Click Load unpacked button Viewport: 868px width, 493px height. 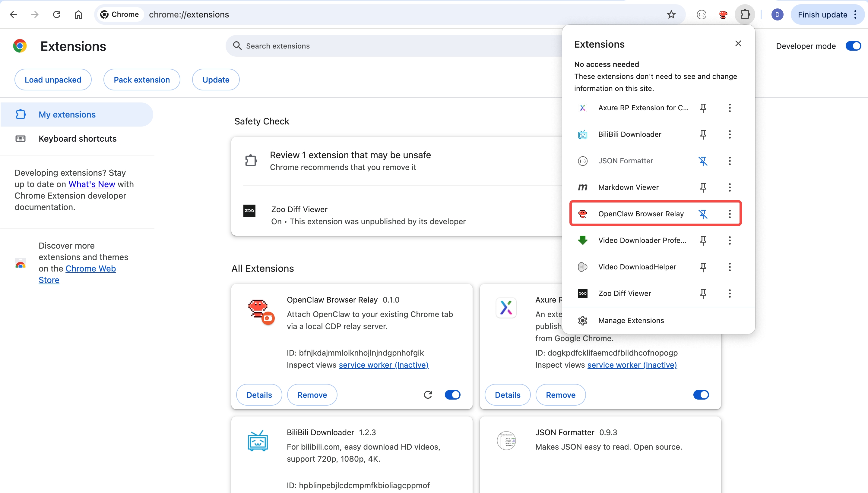tap(53, 80)
